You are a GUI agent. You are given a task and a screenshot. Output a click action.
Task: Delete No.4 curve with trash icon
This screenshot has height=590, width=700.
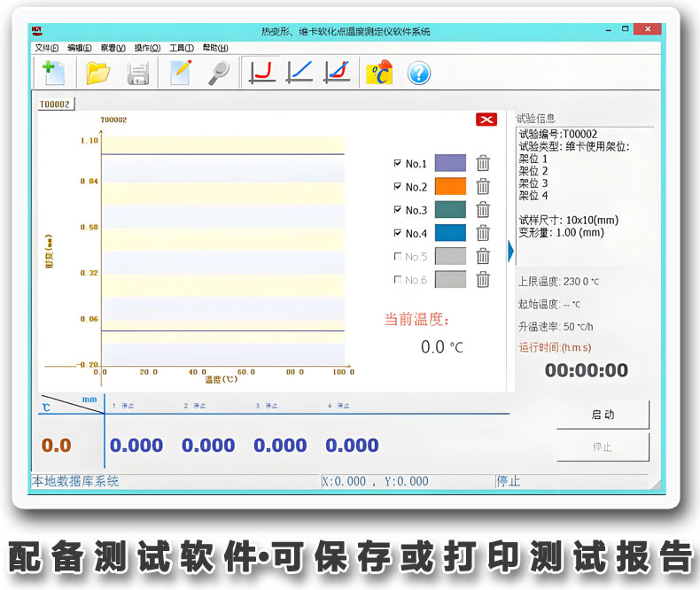[x=483, y=232]
